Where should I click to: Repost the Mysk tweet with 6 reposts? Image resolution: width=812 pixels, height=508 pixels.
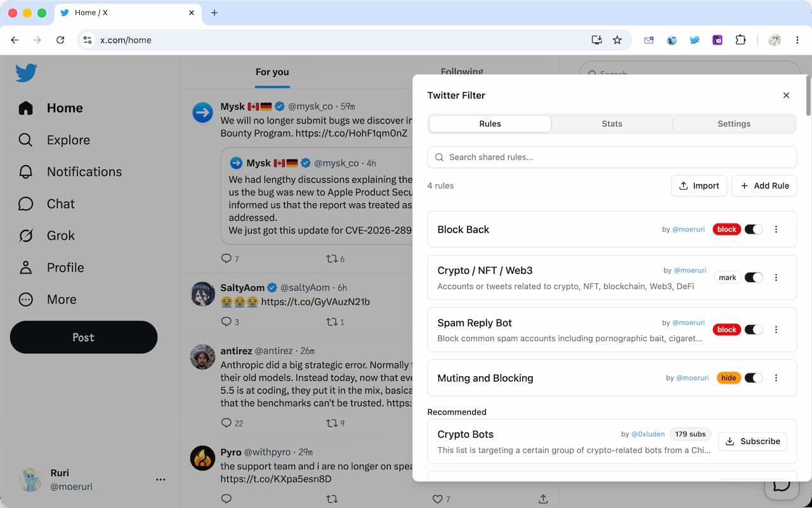click(331, 258)
